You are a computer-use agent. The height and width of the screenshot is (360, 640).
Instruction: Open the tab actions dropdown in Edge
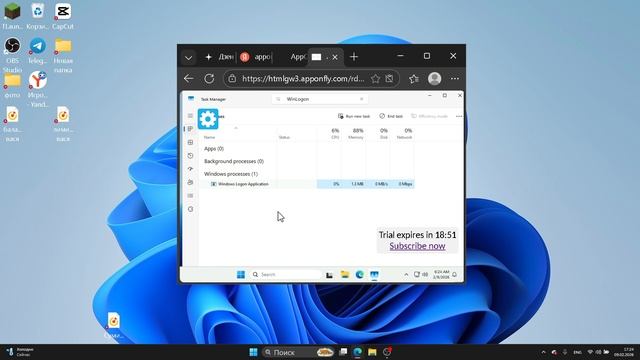(188, 57)
